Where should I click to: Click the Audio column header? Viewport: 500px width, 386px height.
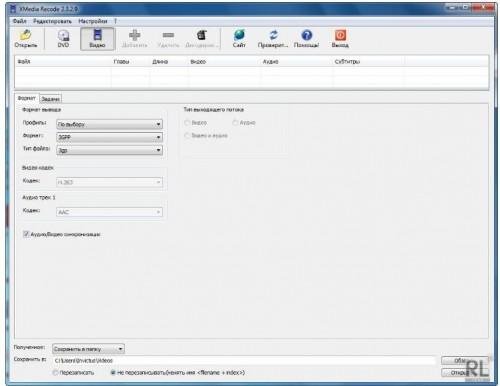(296, 62)
